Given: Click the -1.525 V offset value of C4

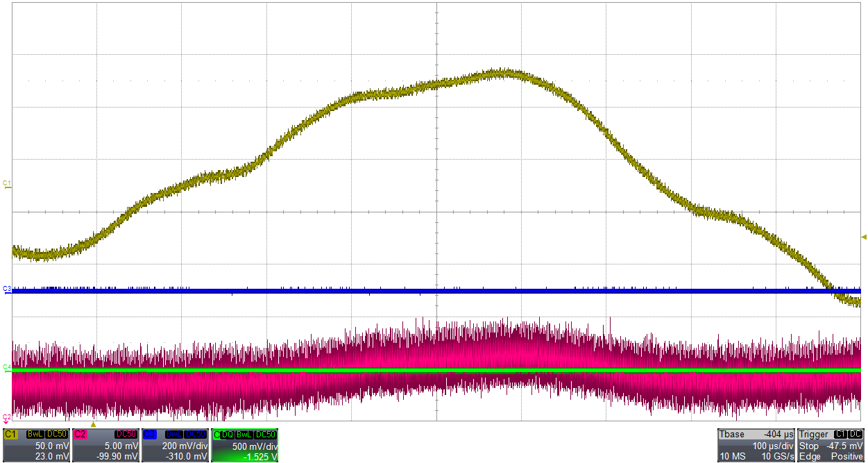Looking at the screenshot, I should pyautogui.click(x=259, y=456).
